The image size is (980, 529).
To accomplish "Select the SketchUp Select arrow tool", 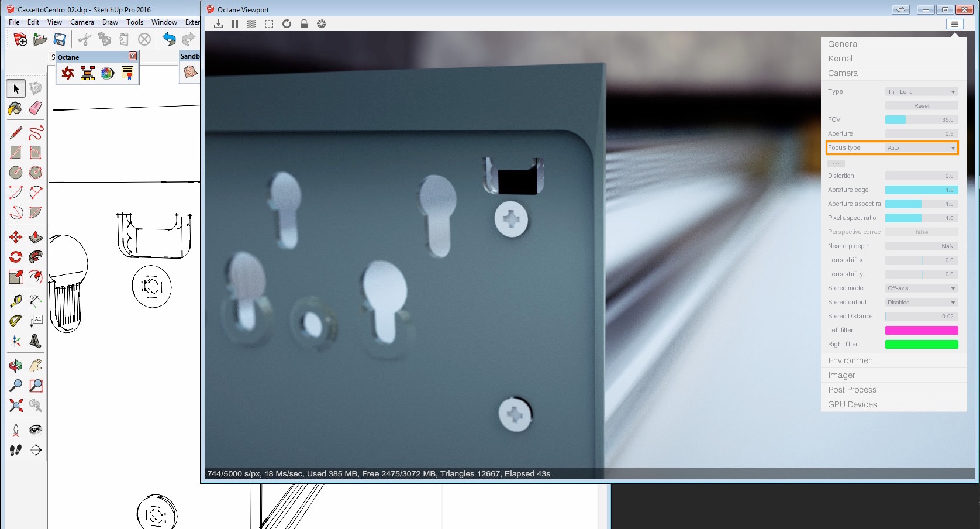I will pos(16,88).
